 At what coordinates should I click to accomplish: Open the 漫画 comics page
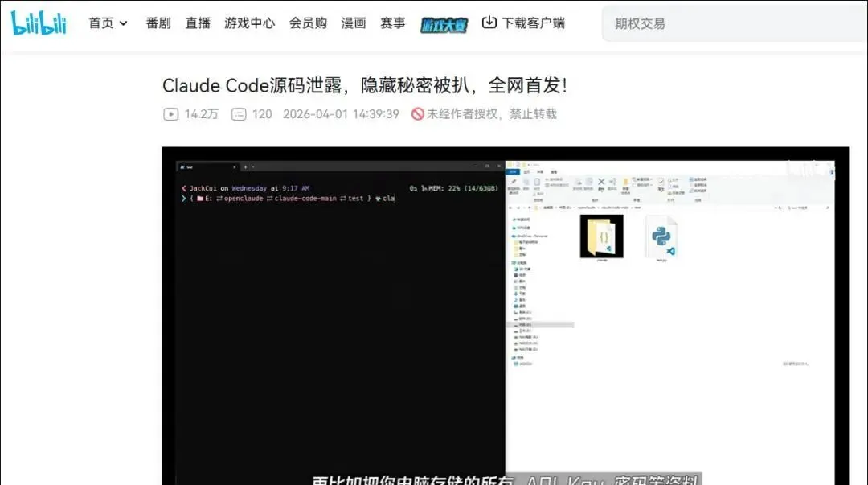click(x=354, y=23)
